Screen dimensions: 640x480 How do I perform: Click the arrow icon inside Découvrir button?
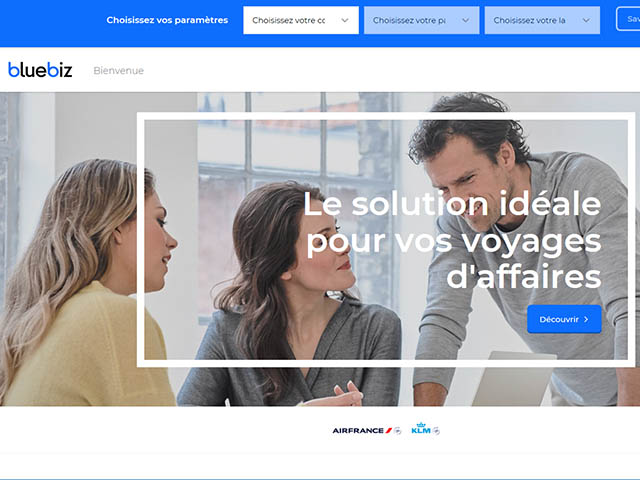point(586,319)
